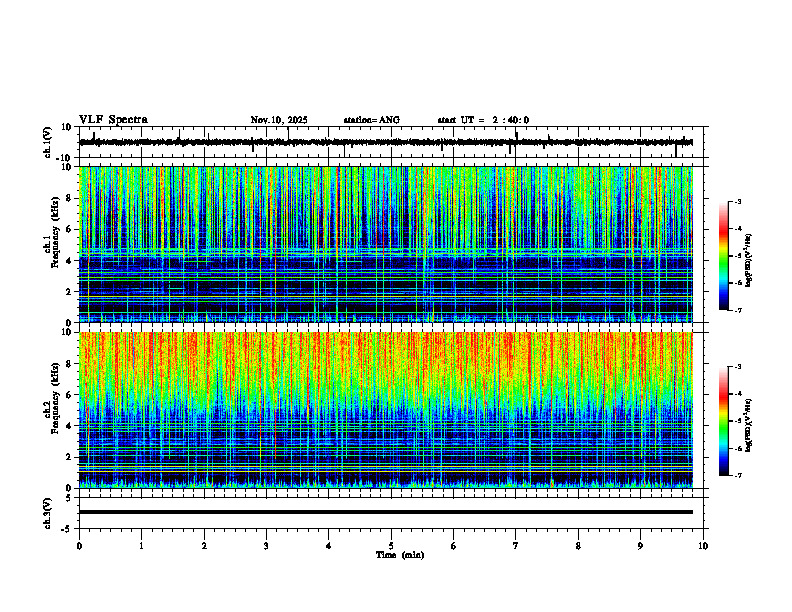
Task: Click the "-3" tick on the upper colorbar
Action: click(737, 202)
